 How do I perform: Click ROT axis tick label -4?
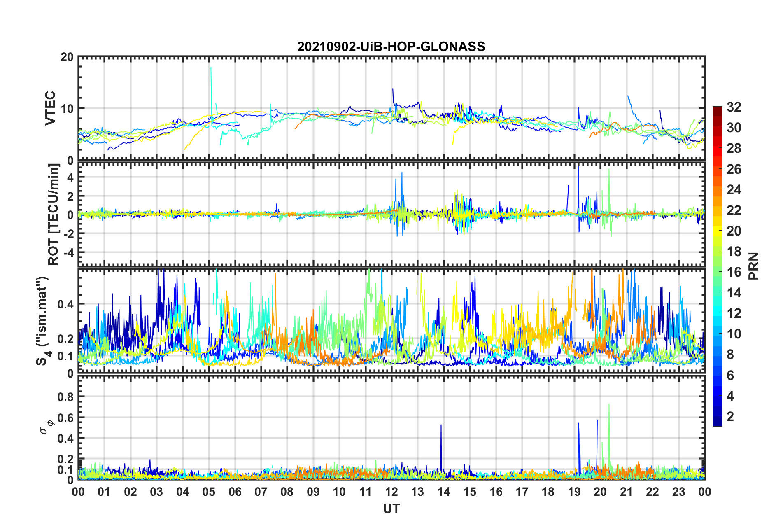(x=70, y=252)
